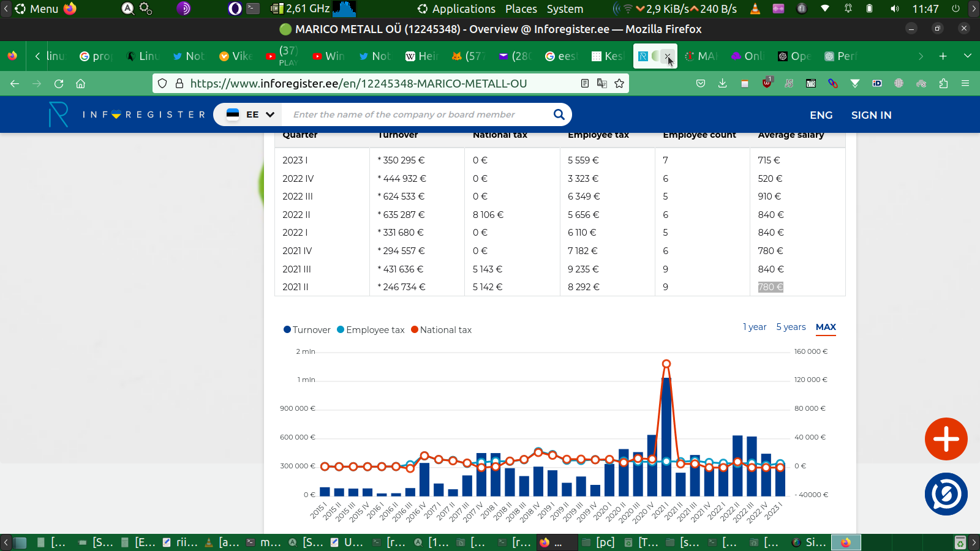
Task: Click the SIGN IN link
Action: point(871,115)
